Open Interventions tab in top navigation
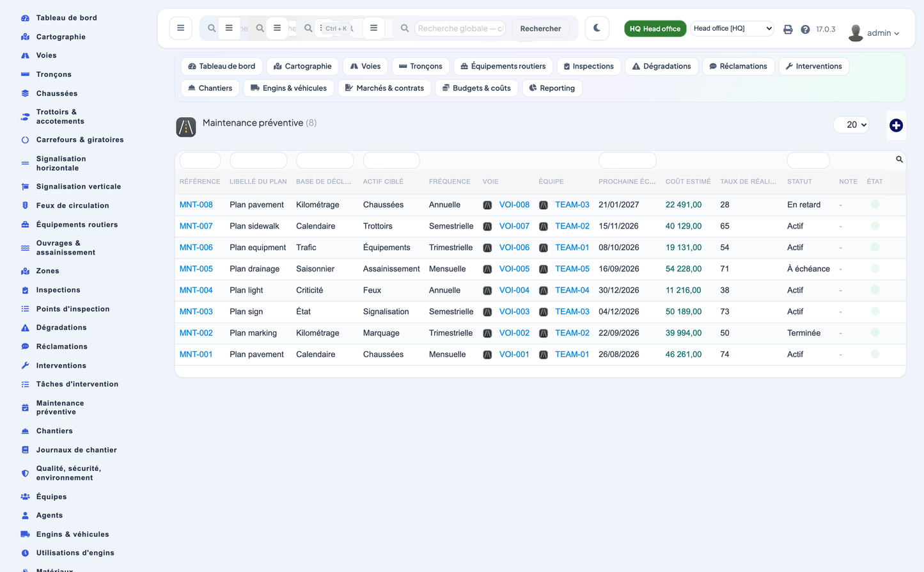Screen dimensions: 924x572 [x=813, y=67]
